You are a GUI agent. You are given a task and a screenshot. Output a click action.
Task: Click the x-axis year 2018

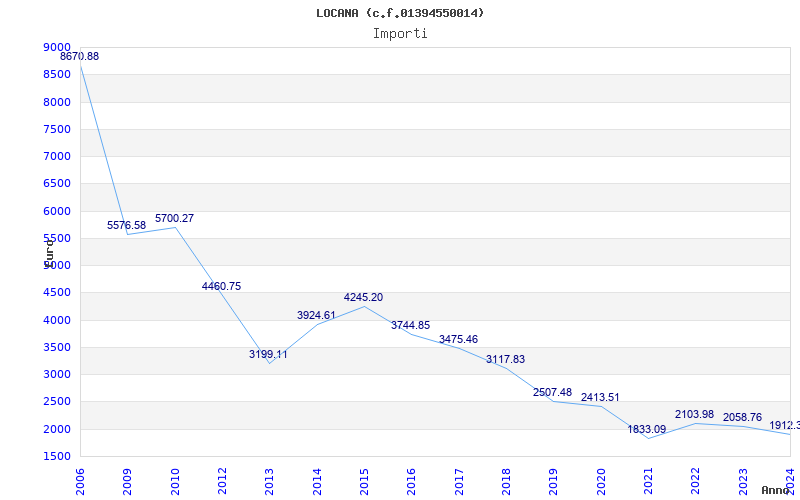pyautogui.click(x=506, y=482)
